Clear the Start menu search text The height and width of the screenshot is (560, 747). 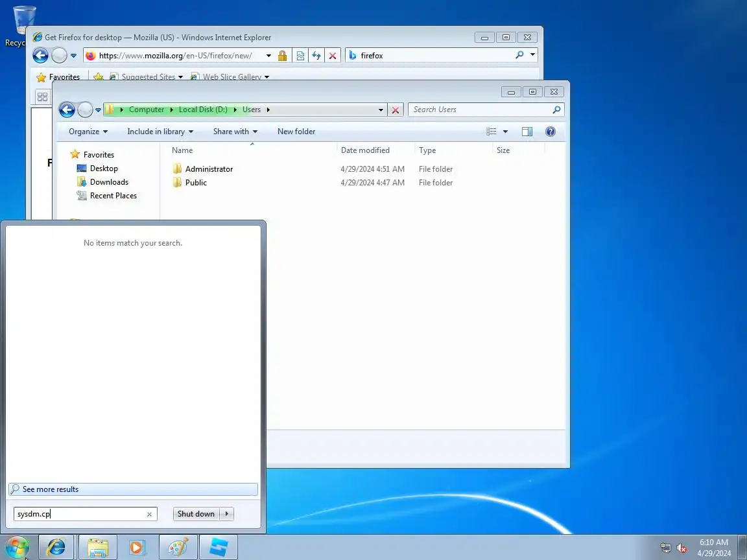150,514
